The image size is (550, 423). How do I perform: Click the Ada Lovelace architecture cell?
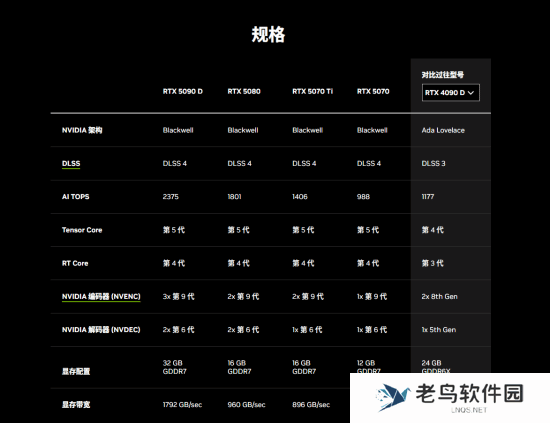443,130
